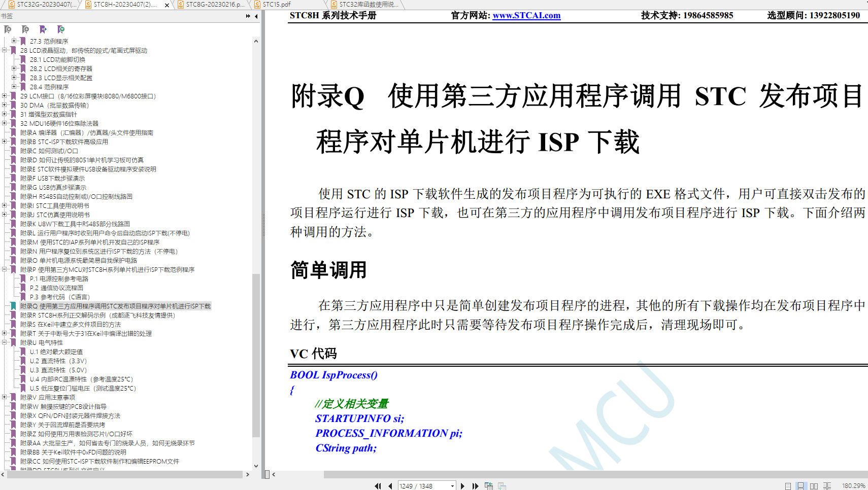Open the www.STCAI.com link

point(526,15)
